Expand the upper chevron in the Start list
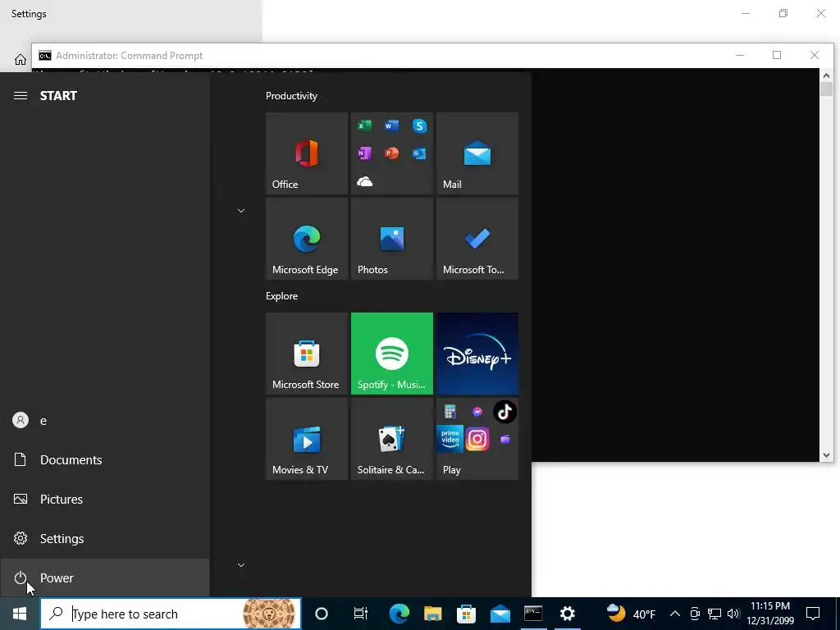The height and width of the screenshot is (630, 840). click(x=241, y=211)
